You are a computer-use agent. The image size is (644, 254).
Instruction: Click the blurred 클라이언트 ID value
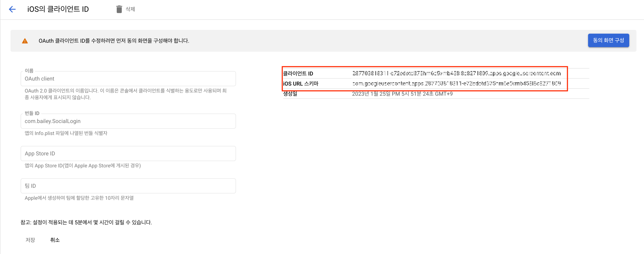457,73
